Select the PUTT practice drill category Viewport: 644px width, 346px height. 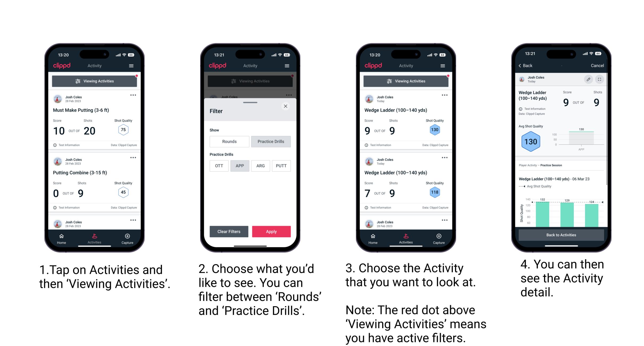pyautogui.click(x=281, y=165)
